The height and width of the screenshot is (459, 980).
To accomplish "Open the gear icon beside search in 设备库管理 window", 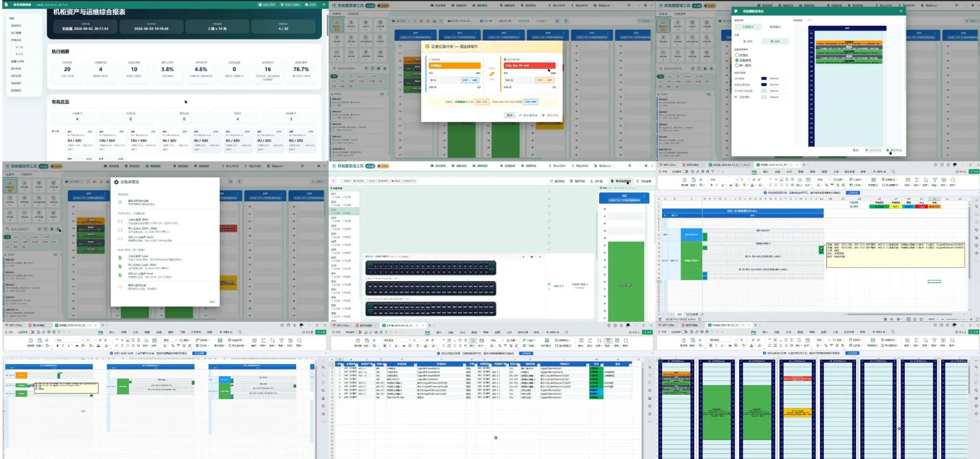I will (58, 229).
